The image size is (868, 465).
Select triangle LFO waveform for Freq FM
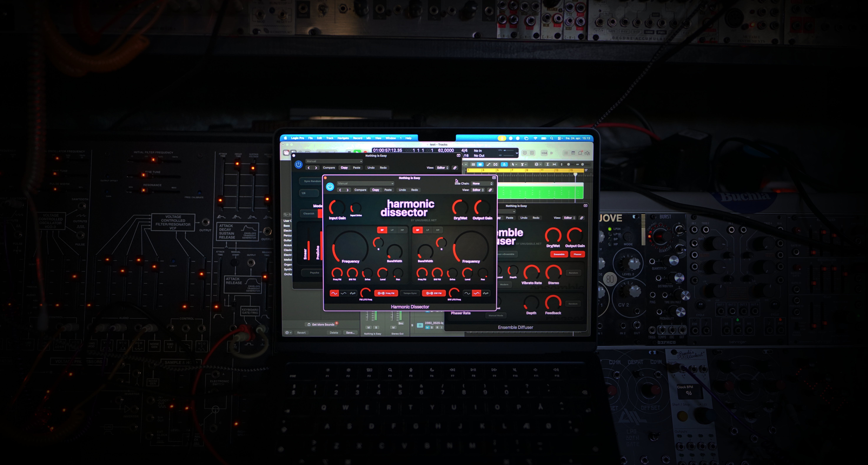coord(343,293)
